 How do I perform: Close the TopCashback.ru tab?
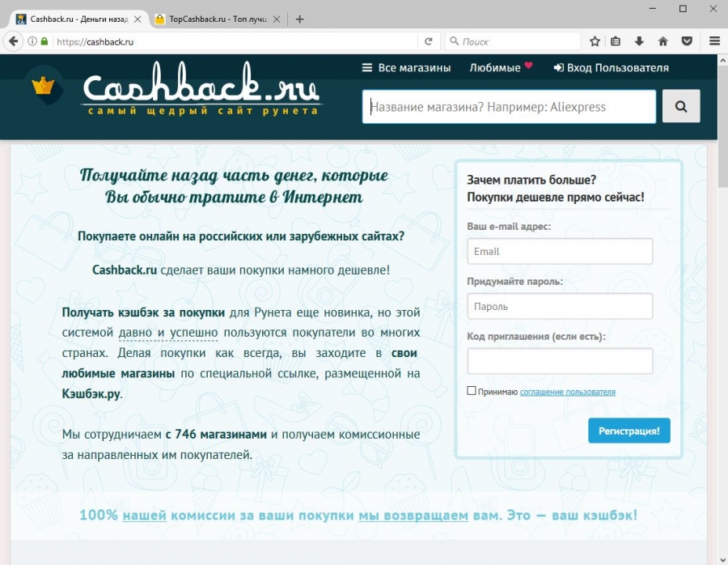277,19
